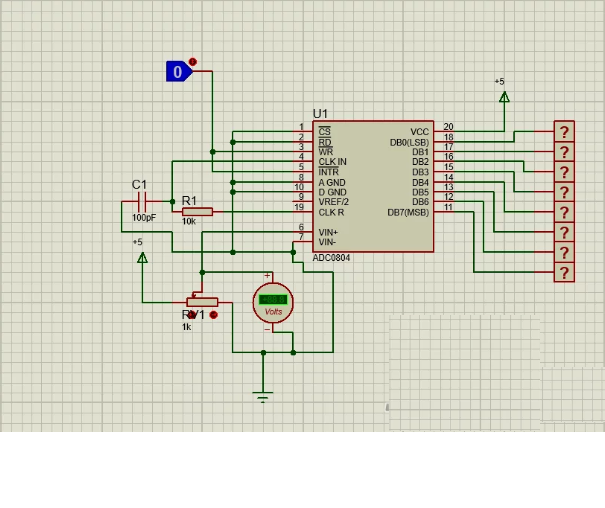
Task: Click the CLK IN pin label
Action: click(333, 162)
